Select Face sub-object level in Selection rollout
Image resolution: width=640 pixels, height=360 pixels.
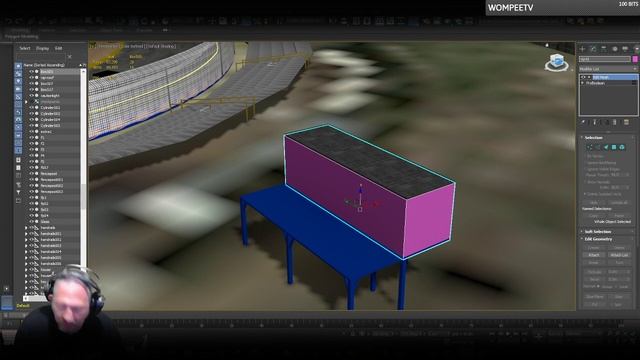click(x=606, y=147)
